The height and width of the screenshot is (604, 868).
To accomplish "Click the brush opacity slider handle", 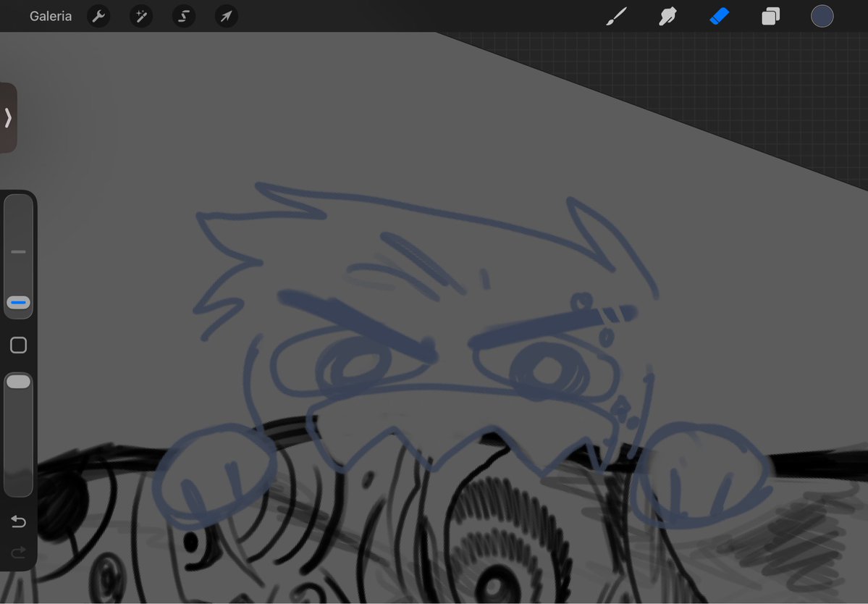I will pos(18,382).
